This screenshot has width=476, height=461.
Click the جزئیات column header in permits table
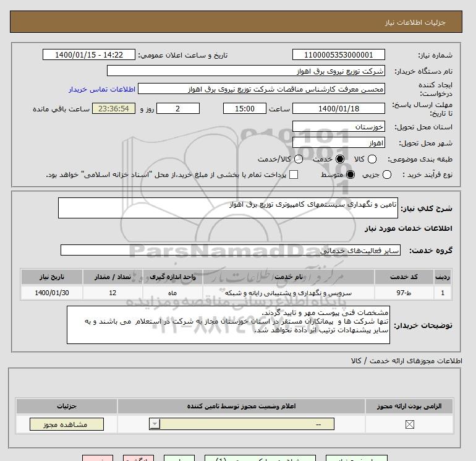point(67,406)
